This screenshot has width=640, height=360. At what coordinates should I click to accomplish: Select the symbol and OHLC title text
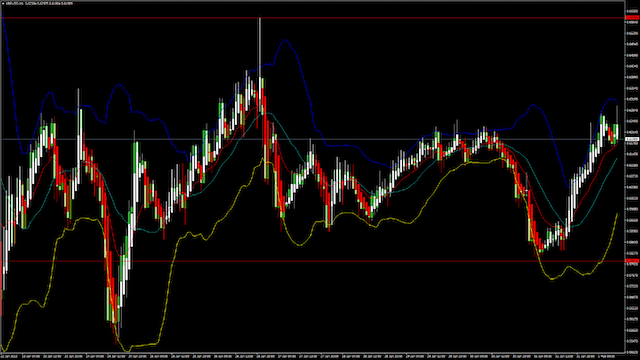(x=40, y=3)
